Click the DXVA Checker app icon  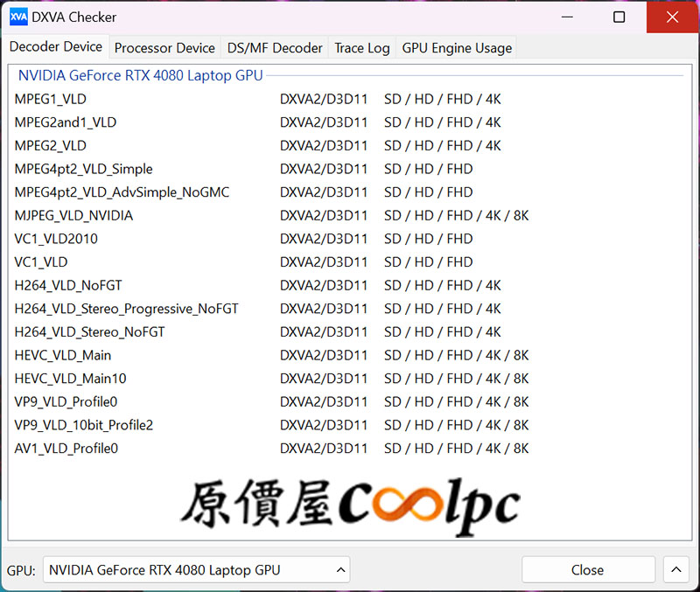pyautogui.click(x=18, y=17)
